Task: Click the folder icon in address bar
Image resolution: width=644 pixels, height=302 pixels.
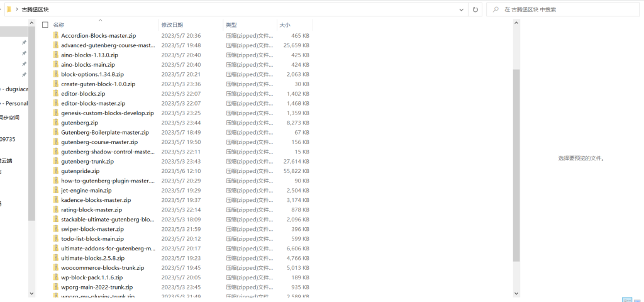Action: tap(9, 9)
